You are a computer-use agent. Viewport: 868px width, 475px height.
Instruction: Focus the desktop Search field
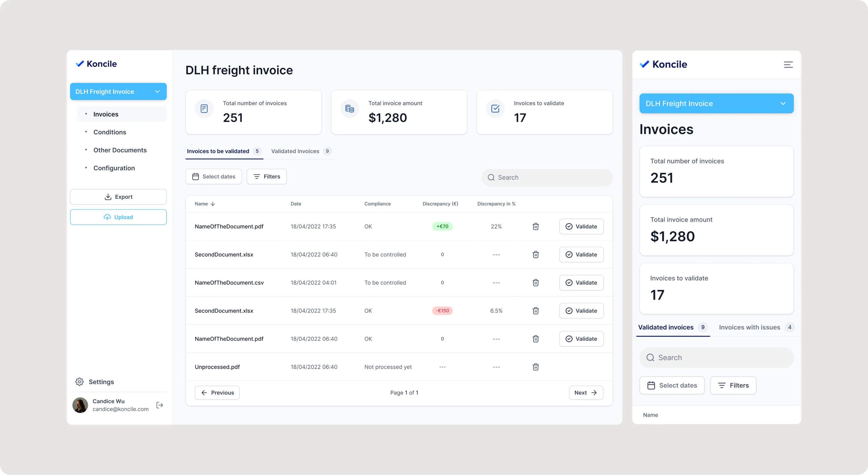(x=547, y=177)
